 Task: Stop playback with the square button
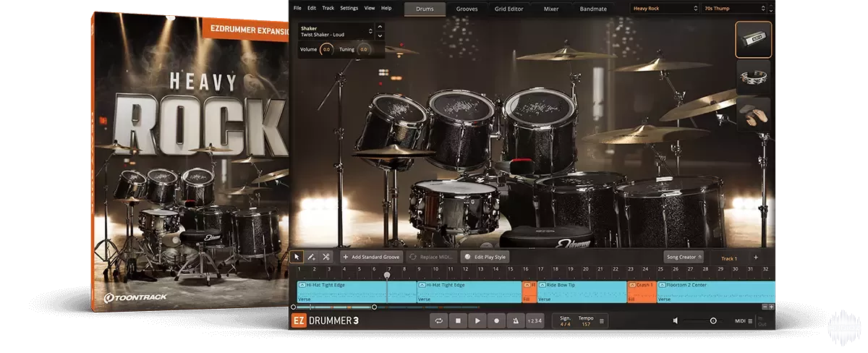click(x=457, y=320)
